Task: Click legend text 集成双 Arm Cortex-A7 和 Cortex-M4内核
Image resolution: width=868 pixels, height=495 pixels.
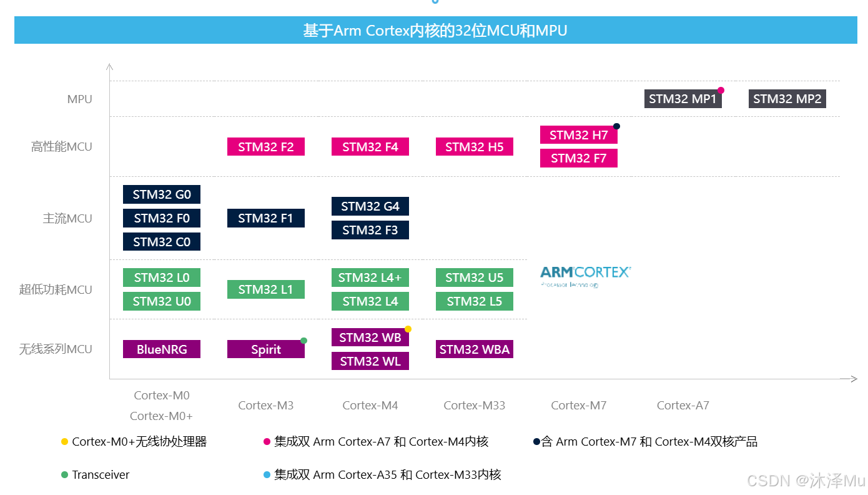Action: 381,442
